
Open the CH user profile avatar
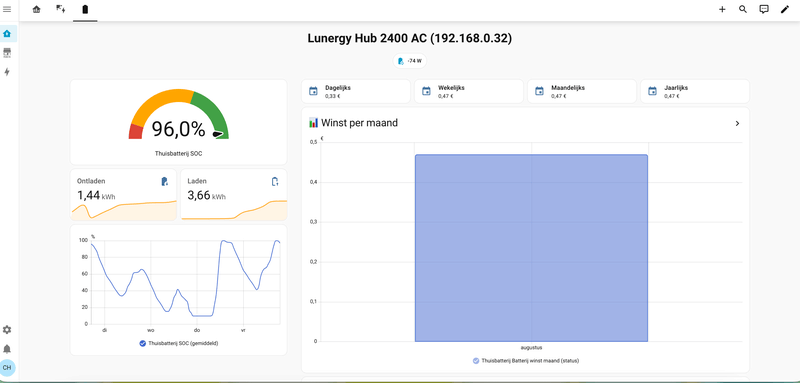(x=7, y=367)
